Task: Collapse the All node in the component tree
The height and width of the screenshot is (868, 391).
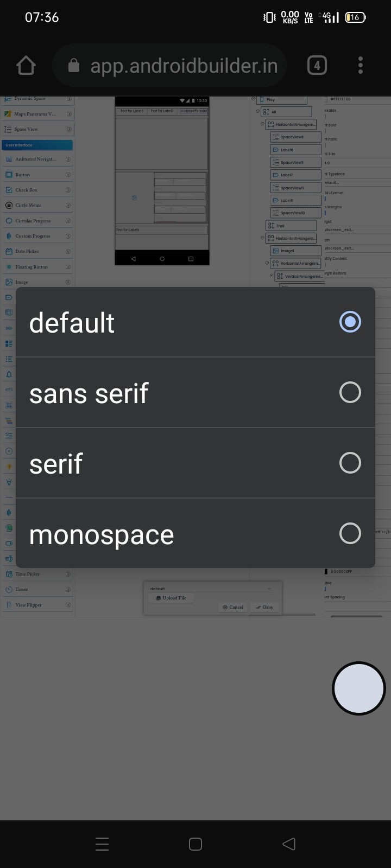Action: pos(257,111)
